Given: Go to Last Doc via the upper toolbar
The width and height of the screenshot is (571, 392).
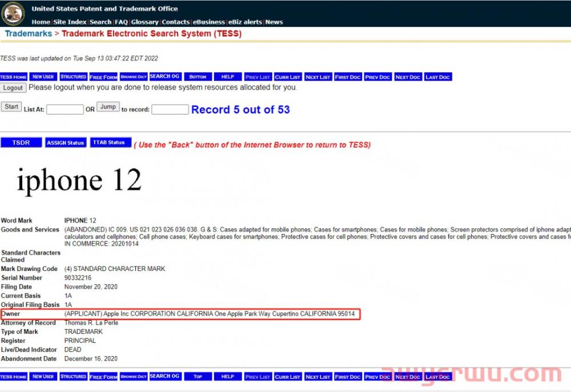Looking at the screenshot, I should pyautogui.click(x=438, y=77).
